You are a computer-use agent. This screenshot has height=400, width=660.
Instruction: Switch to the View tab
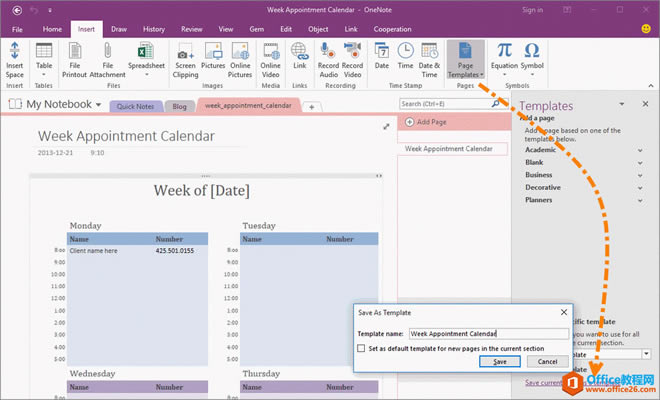(x=226, y=29)
